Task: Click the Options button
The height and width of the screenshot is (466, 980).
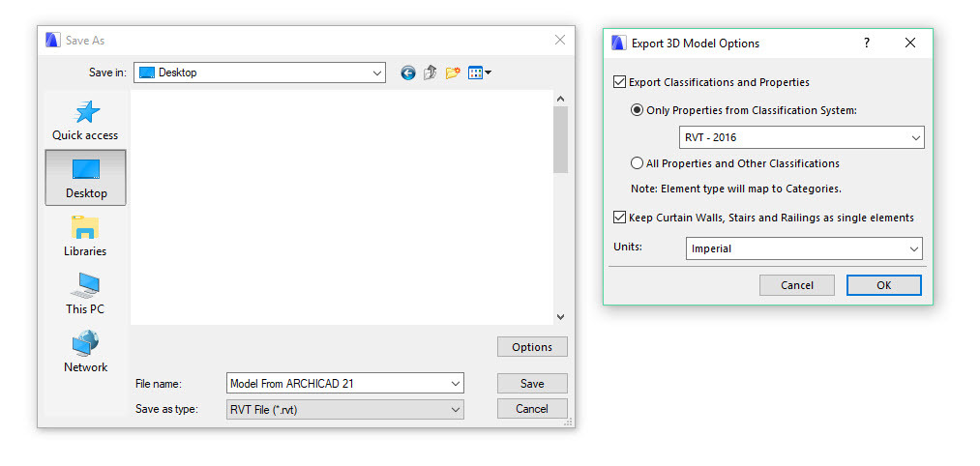Action: (x=532, y=347)
